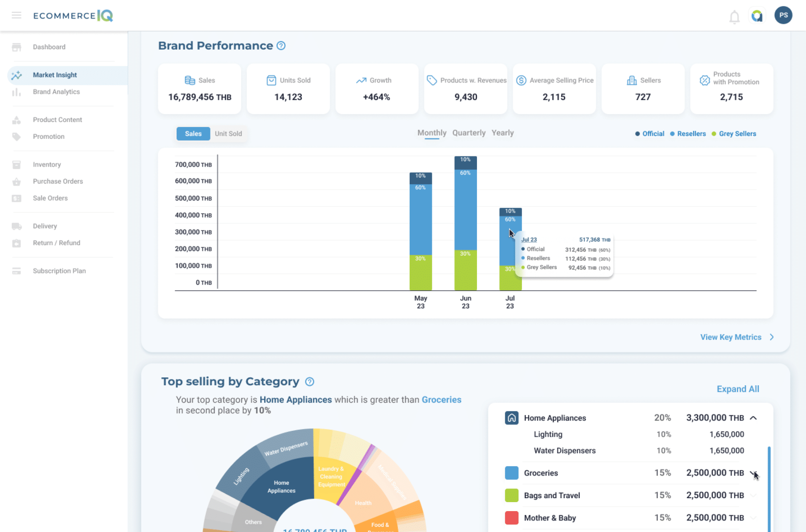
Task: Open the Inventory section
Action: [47, 164]
